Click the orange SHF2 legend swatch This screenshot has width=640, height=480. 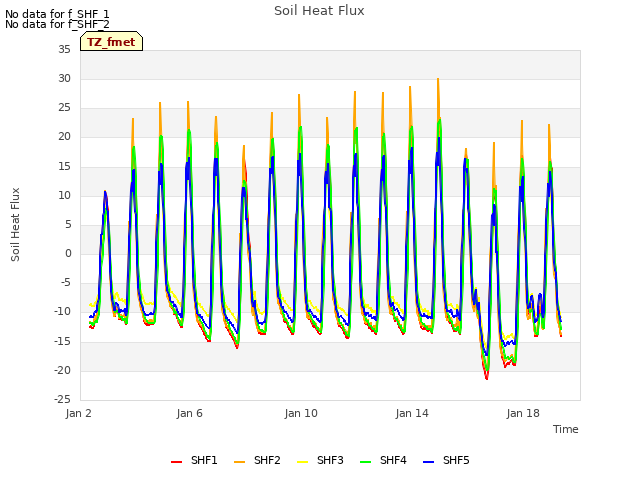click(240, 462)
